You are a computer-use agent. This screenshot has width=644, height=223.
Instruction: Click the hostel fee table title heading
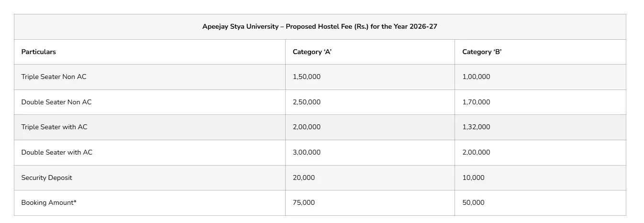320,27
